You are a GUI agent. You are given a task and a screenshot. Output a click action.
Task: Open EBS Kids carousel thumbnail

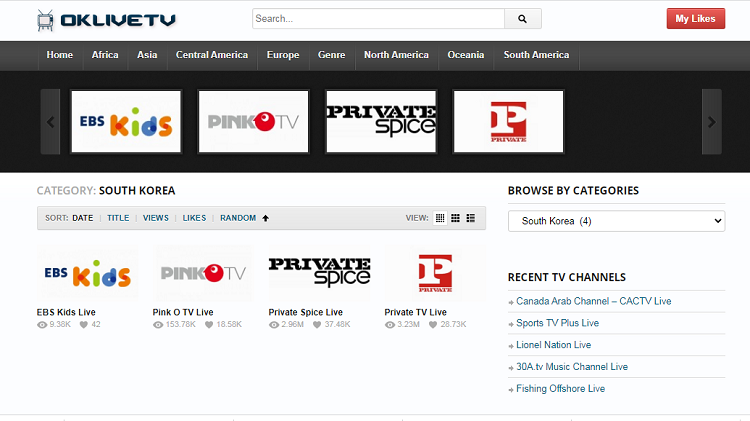click(126, 122)
